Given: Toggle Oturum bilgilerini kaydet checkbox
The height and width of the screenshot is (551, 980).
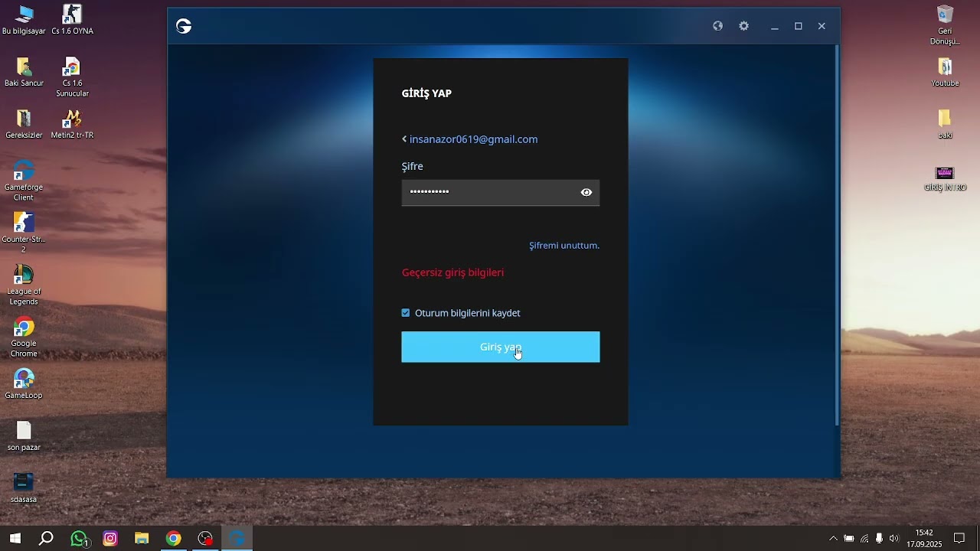Looking at the screenshot, I should [406, 313].
